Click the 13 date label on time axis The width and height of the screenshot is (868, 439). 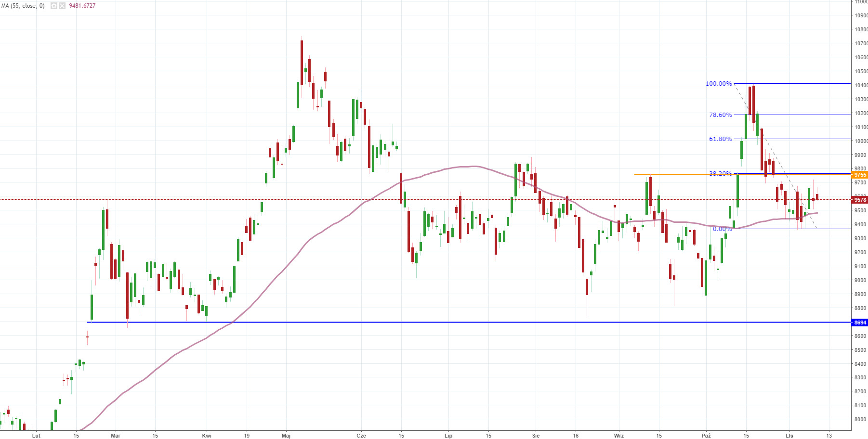tap(829, 436)
